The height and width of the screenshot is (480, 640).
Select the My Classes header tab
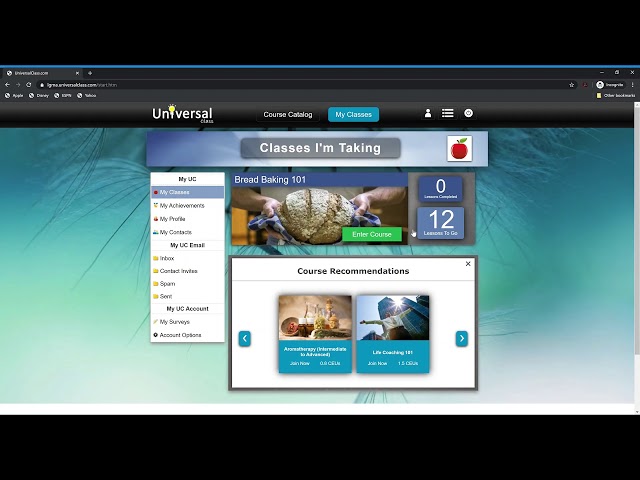pyautogui.click(x=353, y=115)
